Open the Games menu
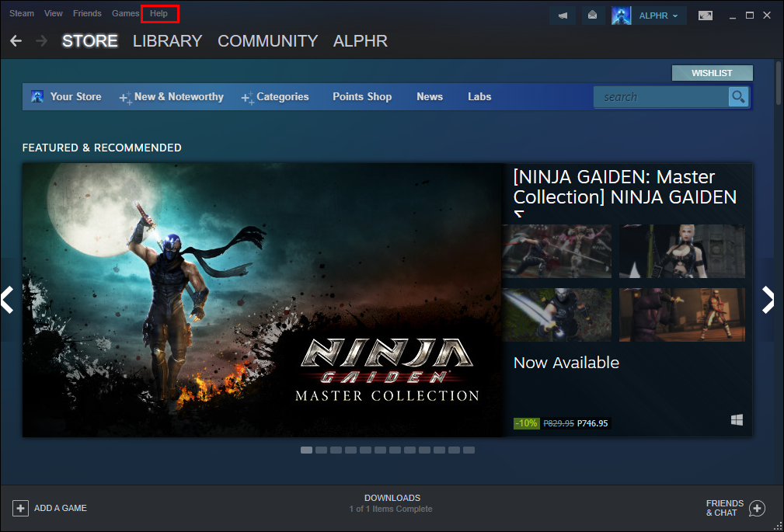 [x=126, y=13]
